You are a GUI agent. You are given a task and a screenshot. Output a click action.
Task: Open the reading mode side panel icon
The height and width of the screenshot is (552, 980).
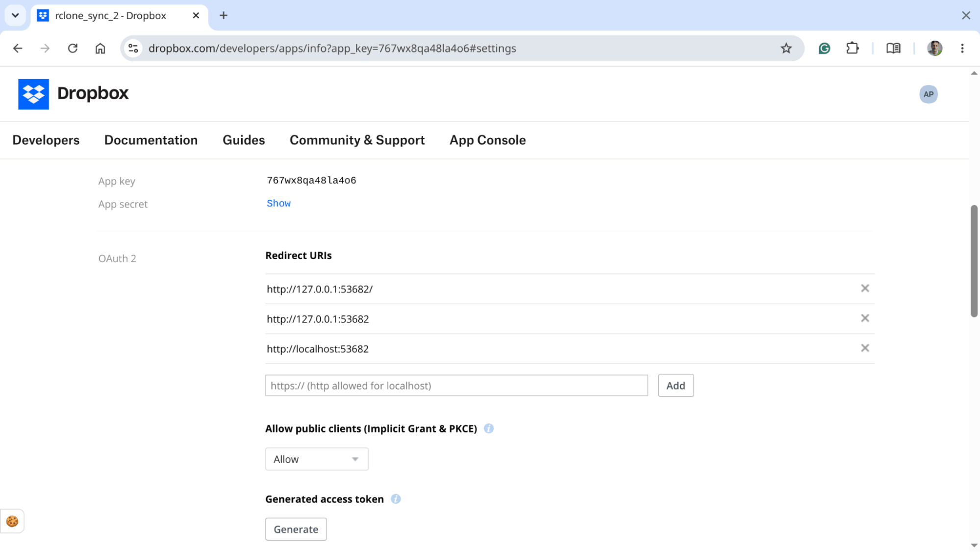(893, 48)
